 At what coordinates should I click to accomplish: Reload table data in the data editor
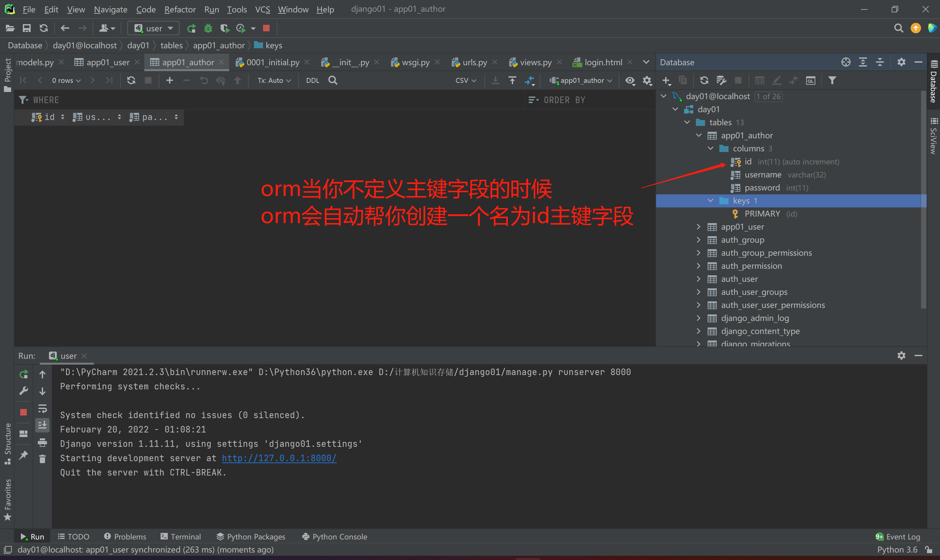[131, 80]
